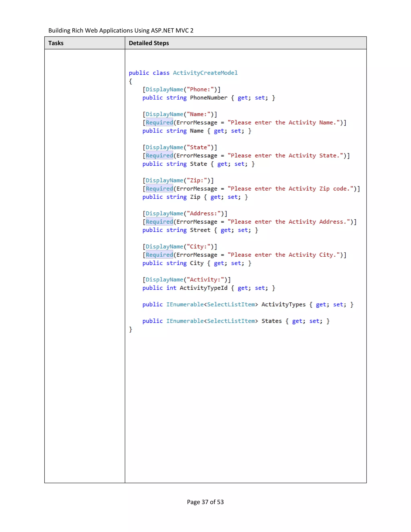Click the 'Please enter the Activity City.' line
The height and width of the screenshot is (532, 411).
coord(244,255)
